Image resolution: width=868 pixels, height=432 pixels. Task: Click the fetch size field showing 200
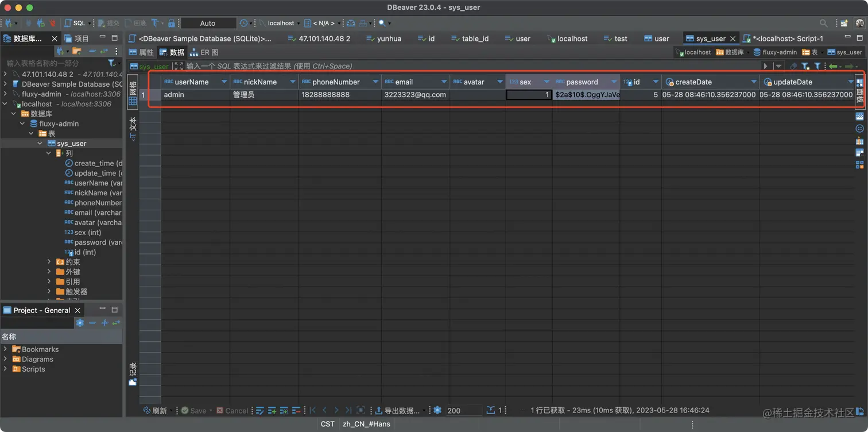point(463,410)
